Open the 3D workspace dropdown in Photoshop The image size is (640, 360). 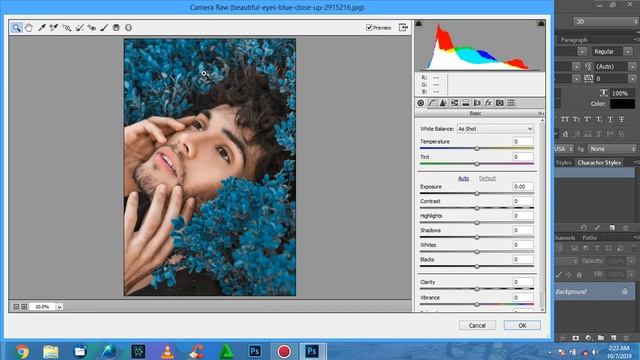[x=606, y=21]
